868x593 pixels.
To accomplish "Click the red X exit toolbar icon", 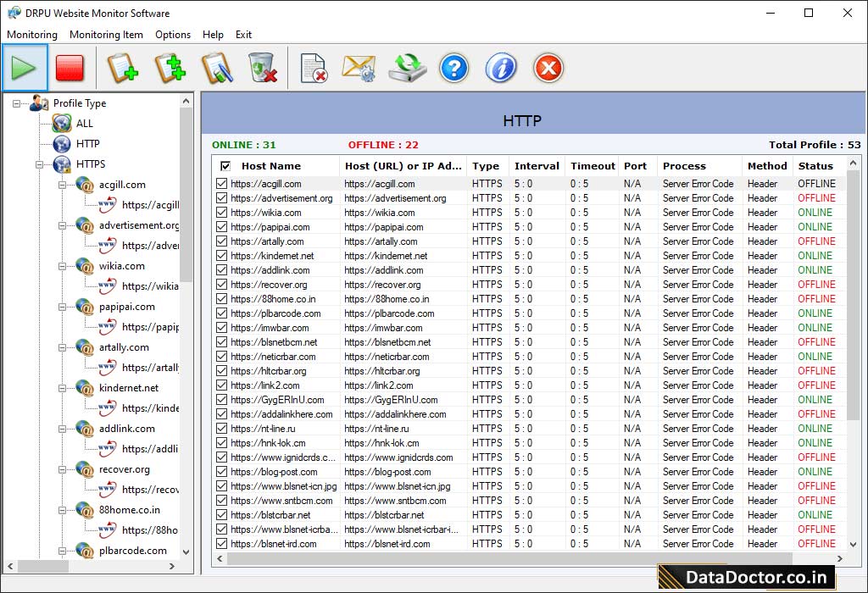I will (548, 68).
